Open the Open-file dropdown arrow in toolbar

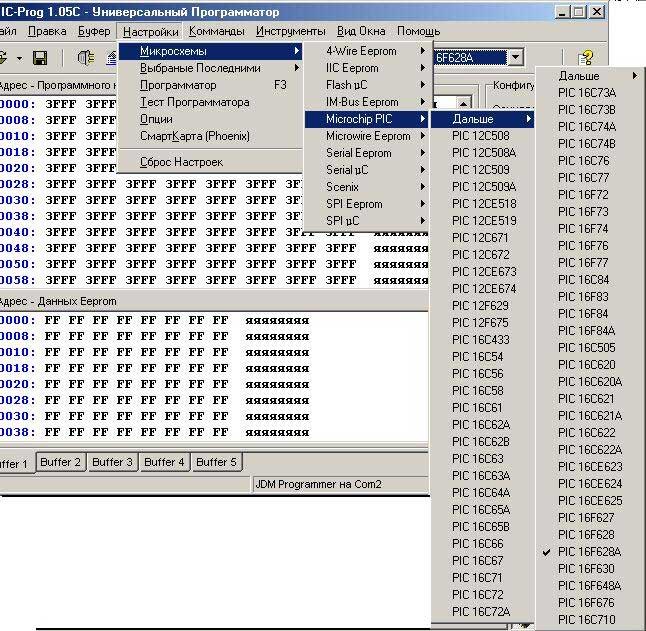(19, 58)
